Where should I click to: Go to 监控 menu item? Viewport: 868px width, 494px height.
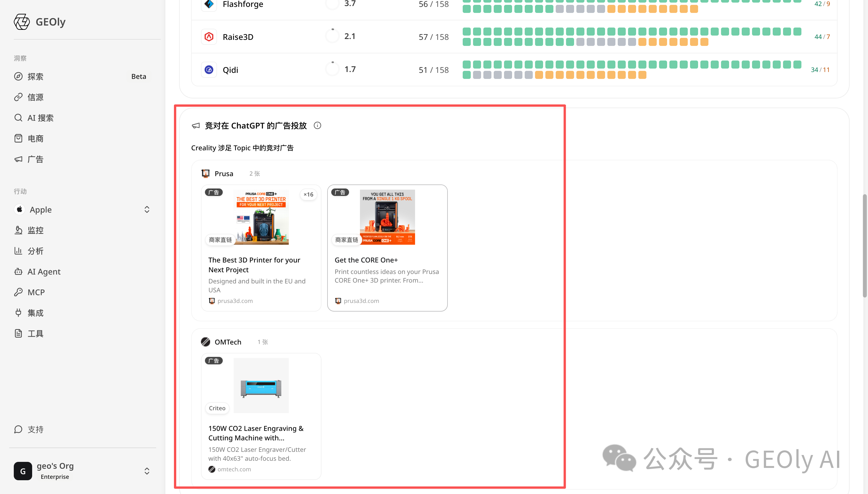click(35, 230)
